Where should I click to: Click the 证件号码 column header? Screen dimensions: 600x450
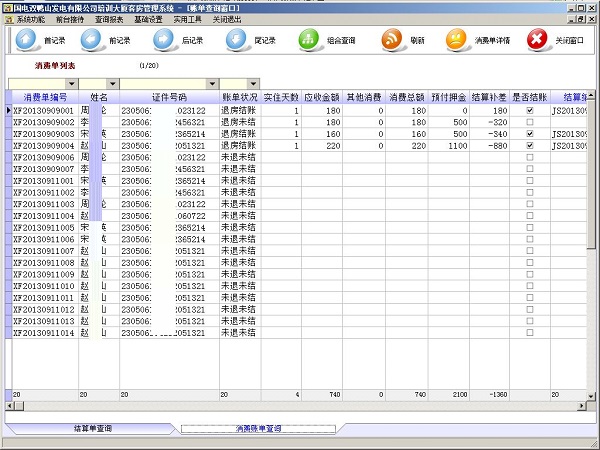coord(170,97)
